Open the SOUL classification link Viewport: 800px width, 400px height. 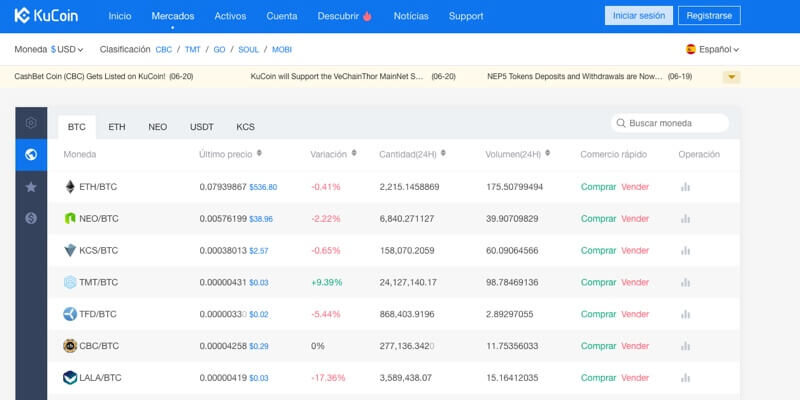[x=248, y=49]
